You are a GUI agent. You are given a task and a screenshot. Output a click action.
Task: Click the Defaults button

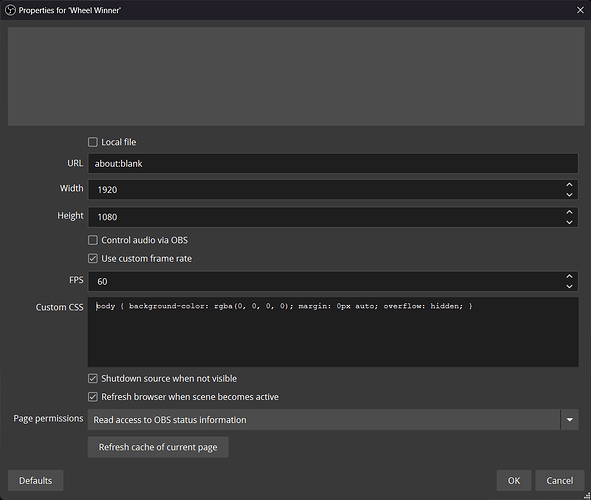point(35,480)
